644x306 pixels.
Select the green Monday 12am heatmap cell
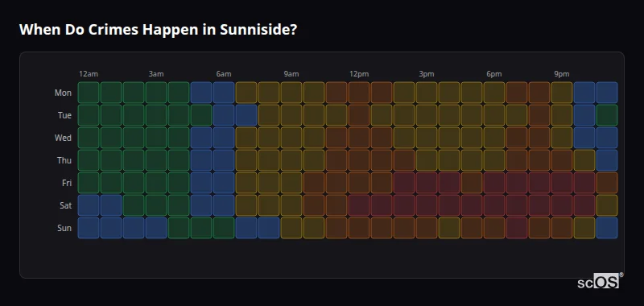89,93
